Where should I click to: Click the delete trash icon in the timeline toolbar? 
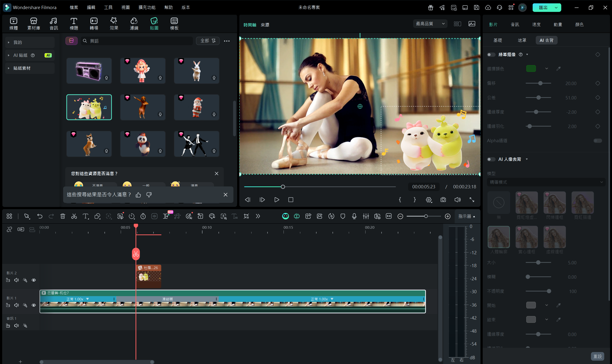(63, 216)
